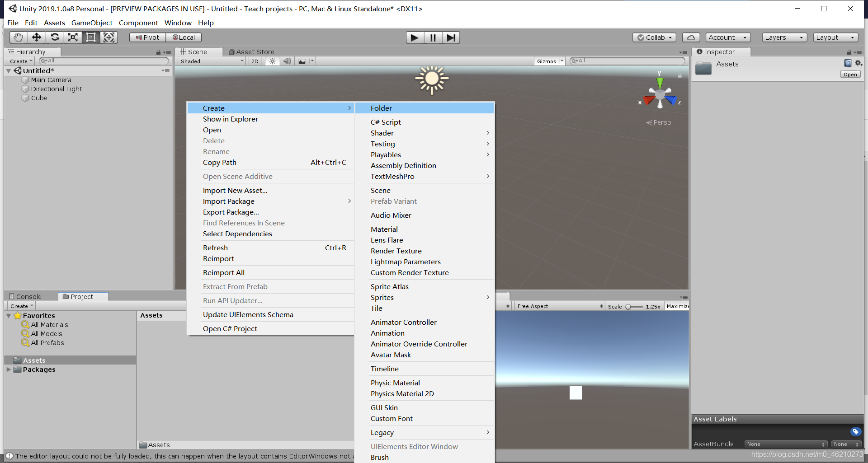
Task: Choose Folder from Create submenu
Action: click(425, 108)
